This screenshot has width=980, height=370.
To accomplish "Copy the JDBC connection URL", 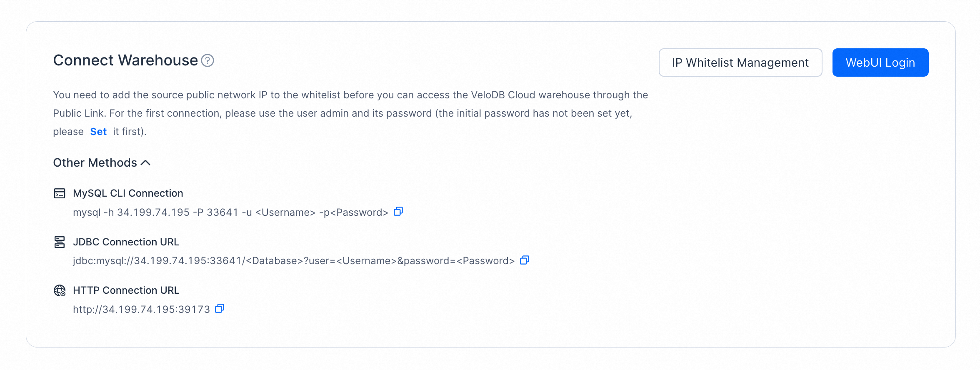I will [525, 260].
